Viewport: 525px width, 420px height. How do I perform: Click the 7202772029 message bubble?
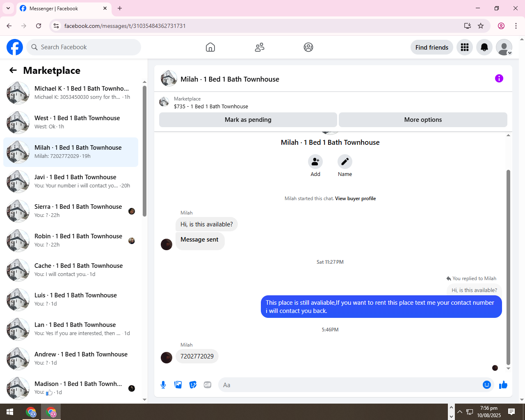point(197,356)
